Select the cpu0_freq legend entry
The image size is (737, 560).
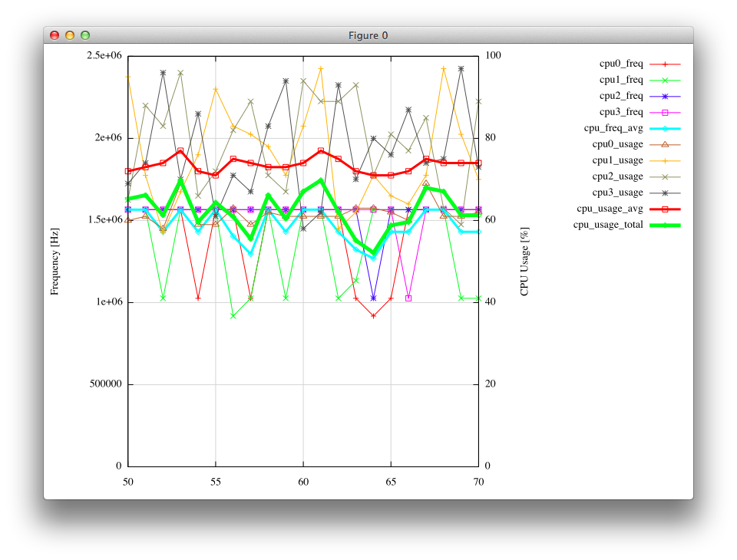[640, 64]
